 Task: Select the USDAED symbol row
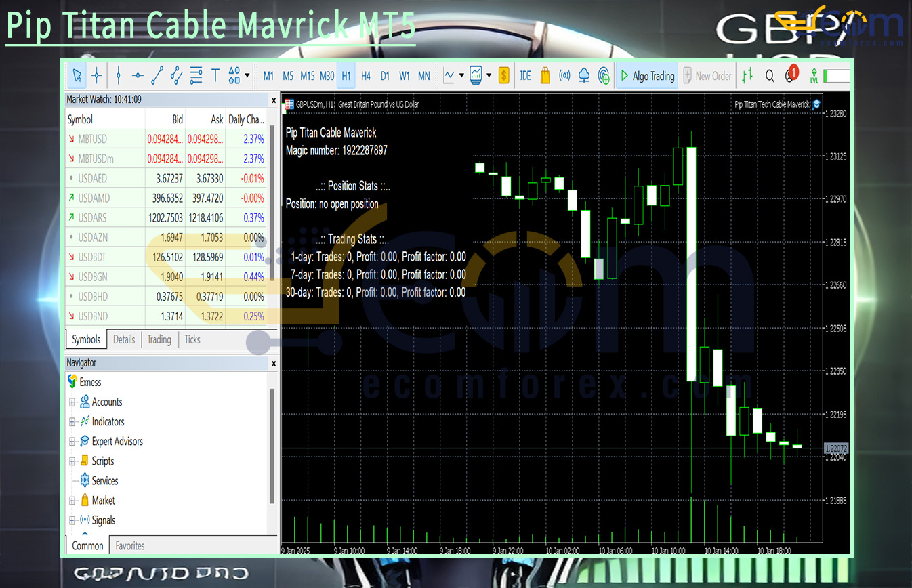coord(166,178)
